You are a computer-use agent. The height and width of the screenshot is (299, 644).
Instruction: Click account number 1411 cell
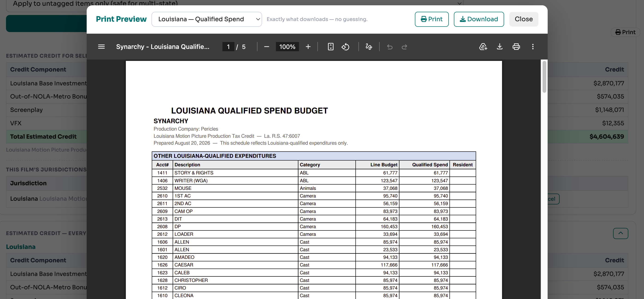pyautogui.click(x=162, y=173)
